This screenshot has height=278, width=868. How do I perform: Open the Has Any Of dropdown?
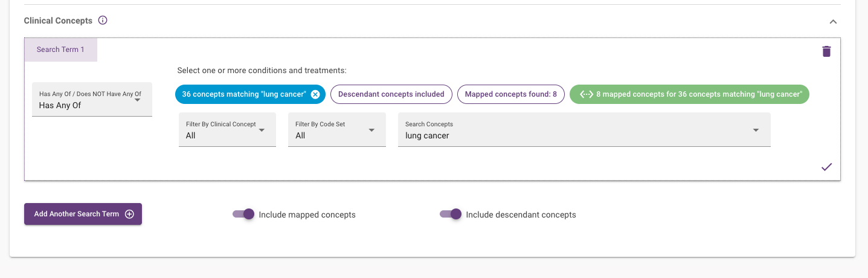click(92, 100)
